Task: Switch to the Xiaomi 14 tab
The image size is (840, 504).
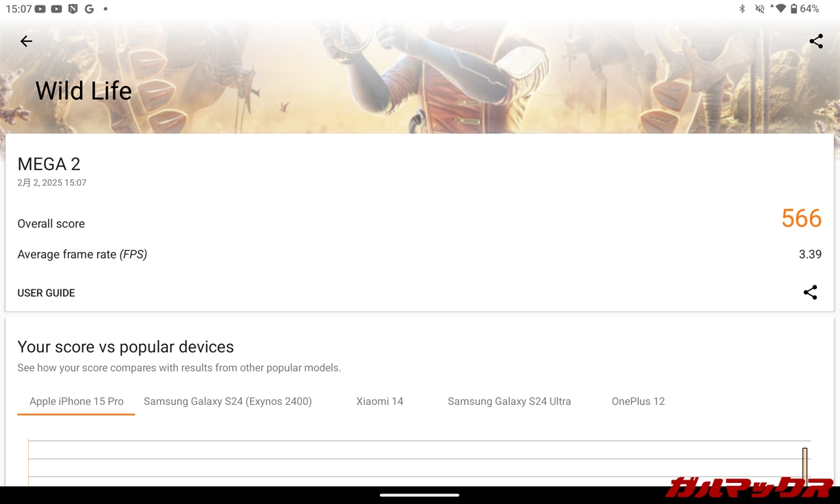Action: 379,401
